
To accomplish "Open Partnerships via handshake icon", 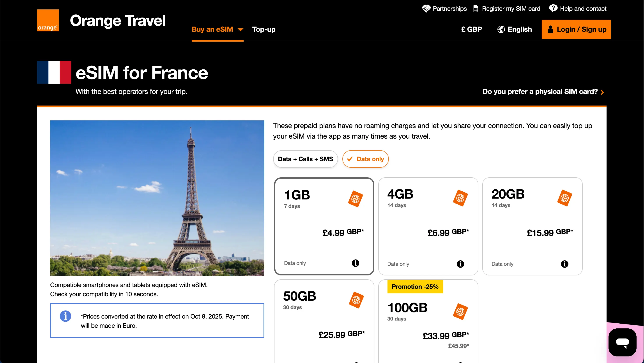I will point(426,8).
